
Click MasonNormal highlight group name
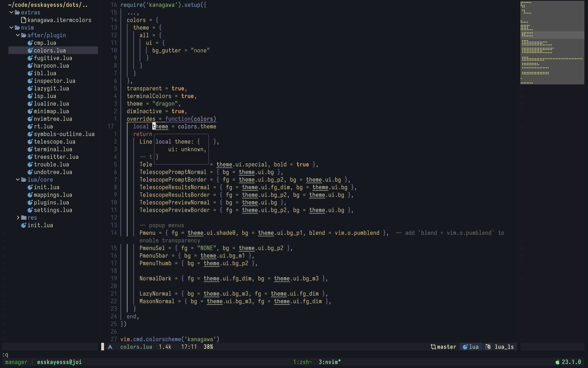pyautogui.click(x=157, y=301)
